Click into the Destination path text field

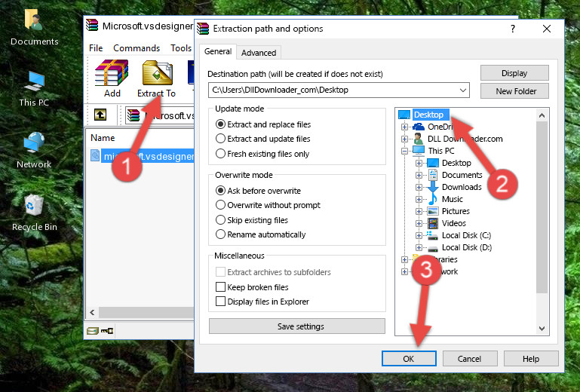click(333, 90)
